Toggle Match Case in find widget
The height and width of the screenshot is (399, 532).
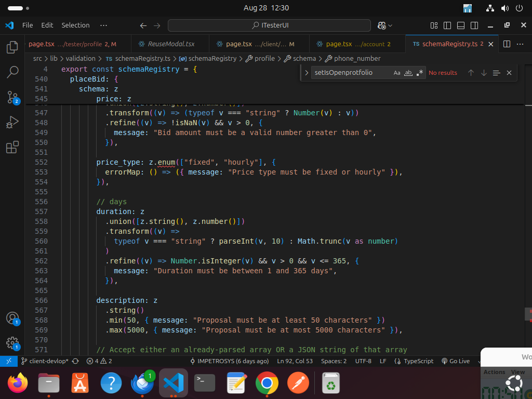pyautogui.click(x=397, y=73)
